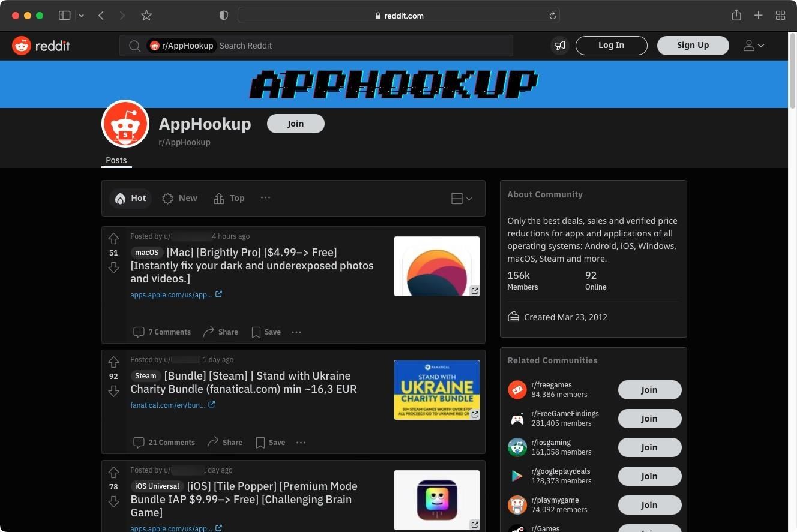Show the tab overview grid
797x532 pixels.
click(x=781, y=16)
